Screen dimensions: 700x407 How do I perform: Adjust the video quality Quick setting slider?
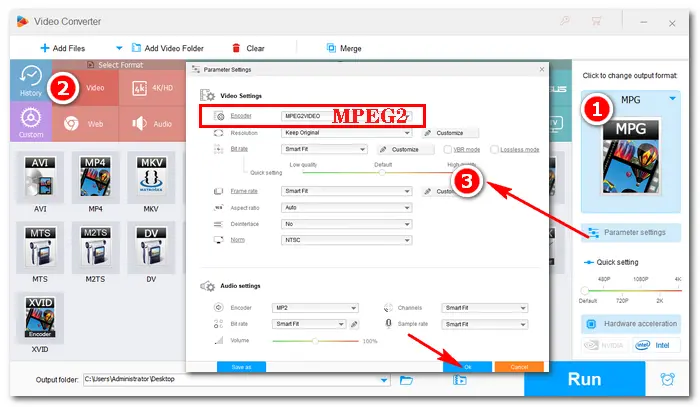[x=382, y=173]
